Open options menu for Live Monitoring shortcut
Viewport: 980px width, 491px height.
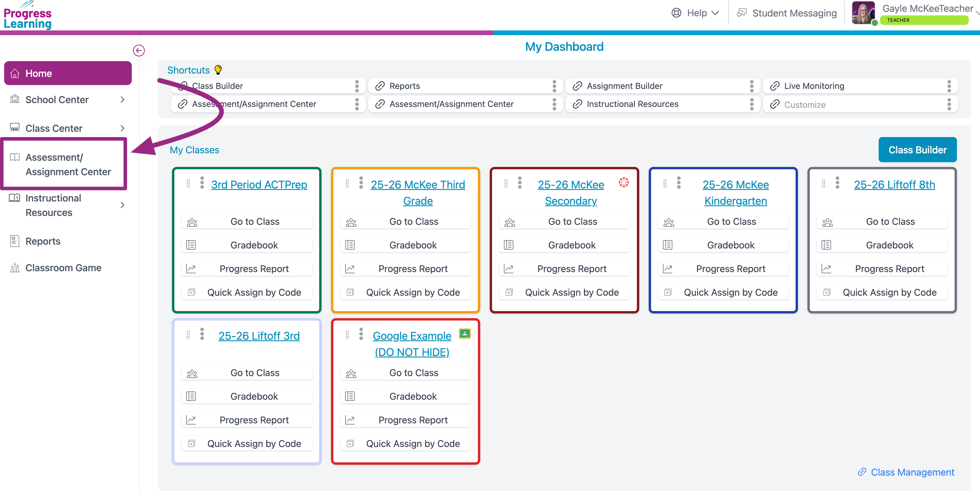[x=949, y=86]
